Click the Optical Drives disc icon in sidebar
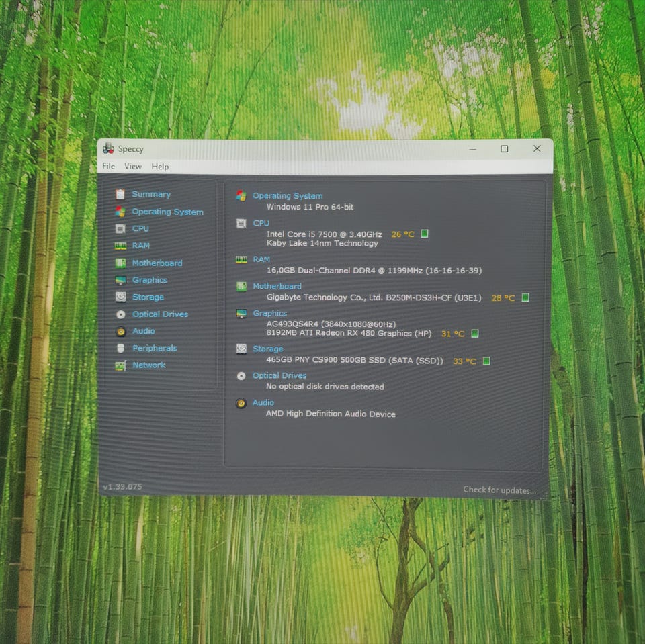 coord(120,314)
